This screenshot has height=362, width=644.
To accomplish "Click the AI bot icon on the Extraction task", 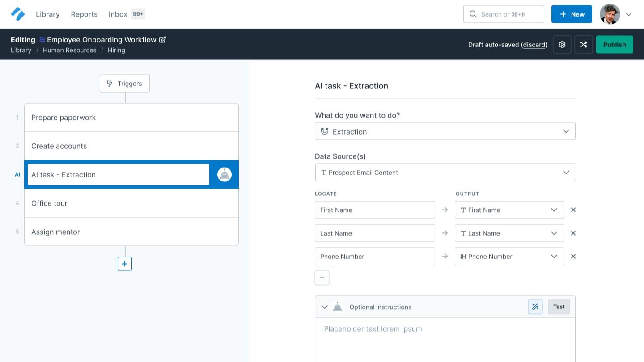I will (x=225, y=175).
